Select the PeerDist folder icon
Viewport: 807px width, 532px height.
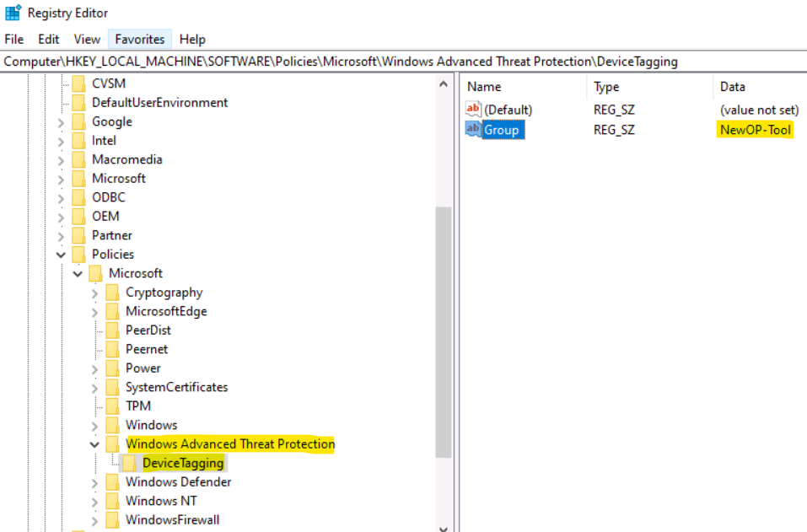tap(112, 330)
